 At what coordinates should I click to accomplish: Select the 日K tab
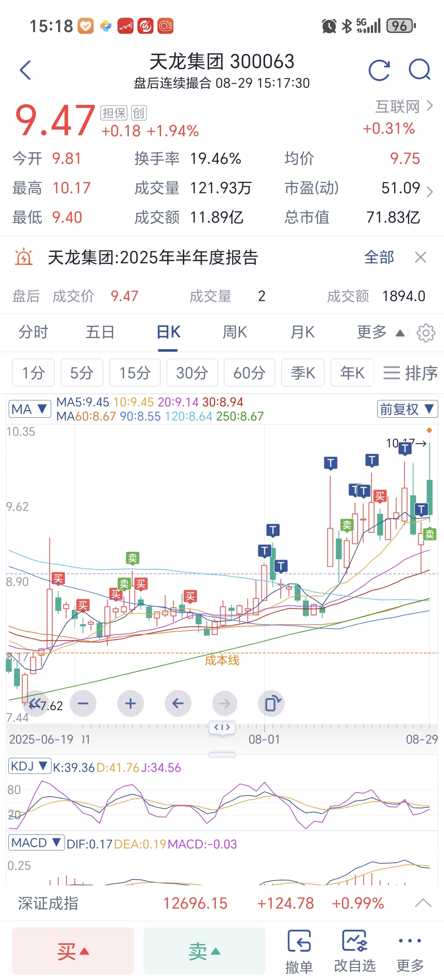click(x=168, y=332)
